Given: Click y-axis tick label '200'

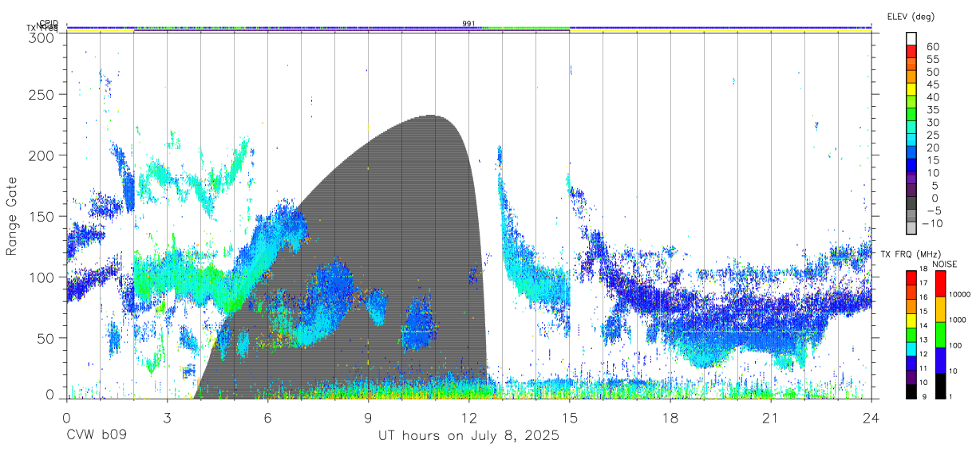Looking at the screenshot, I should [42, 155].
